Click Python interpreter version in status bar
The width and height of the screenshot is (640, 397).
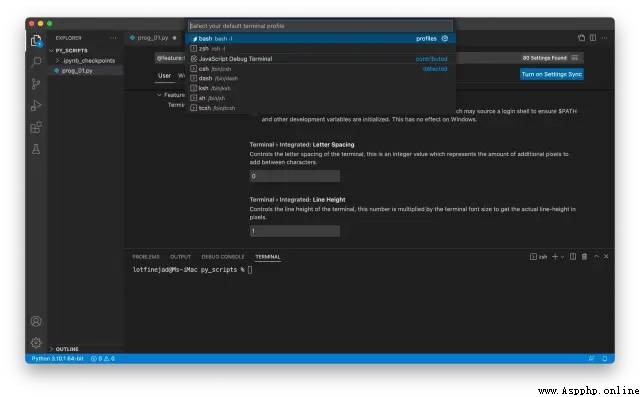click(58, 359)
